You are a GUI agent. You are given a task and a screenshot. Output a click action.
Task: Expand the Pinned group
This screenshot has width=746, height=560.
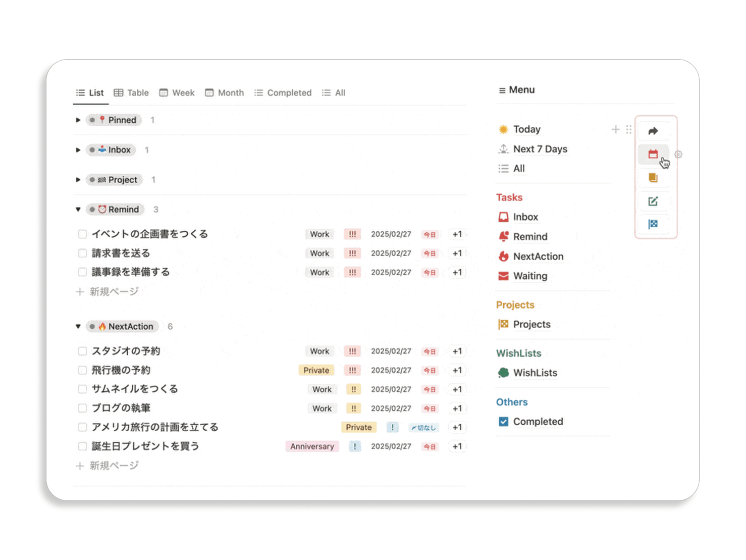click(78, 120)
